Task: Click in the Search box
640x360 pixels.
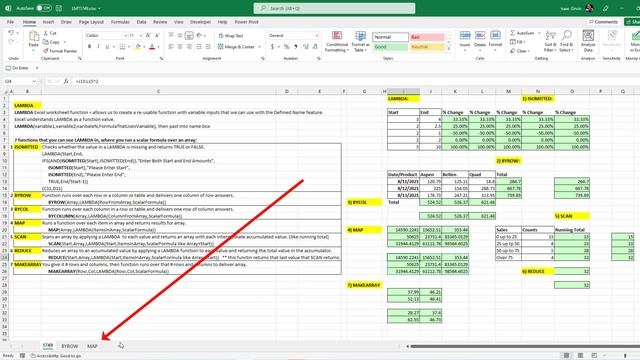Action: pos(334,8)
